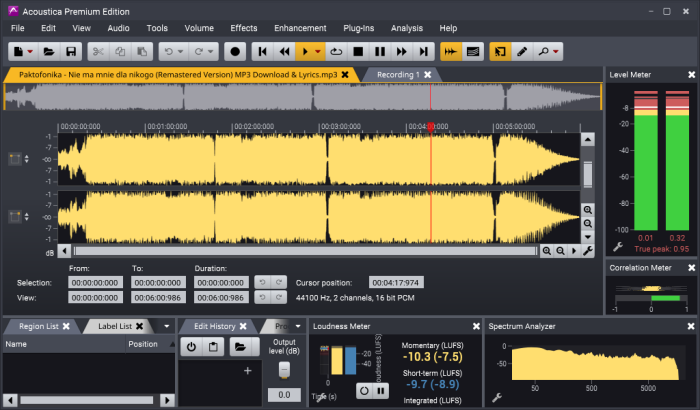
Task: Click the Copy icon in the toolbar
Action: tap(120, 52)
